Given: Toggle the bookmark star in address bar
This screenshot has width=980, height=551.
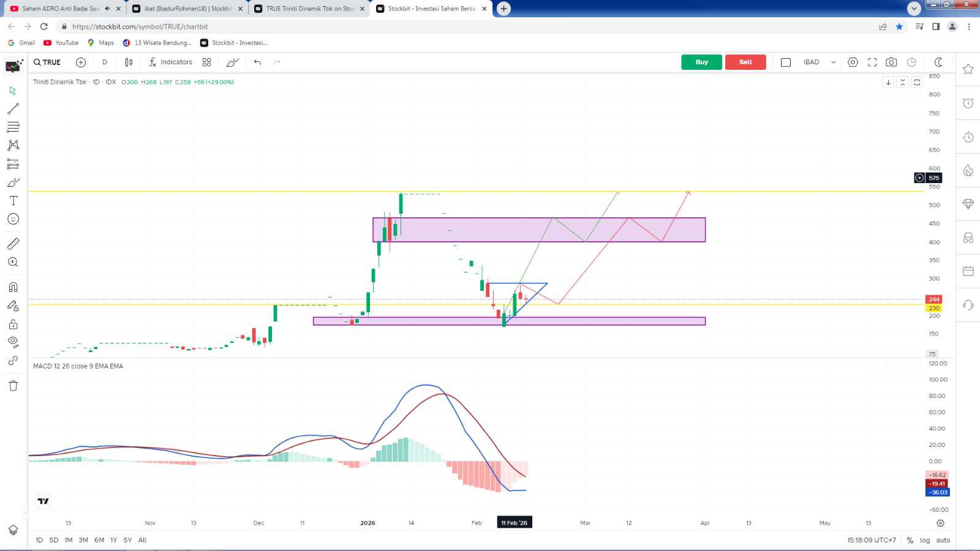Looking at the screenshot, I should [x=899, y=26].
